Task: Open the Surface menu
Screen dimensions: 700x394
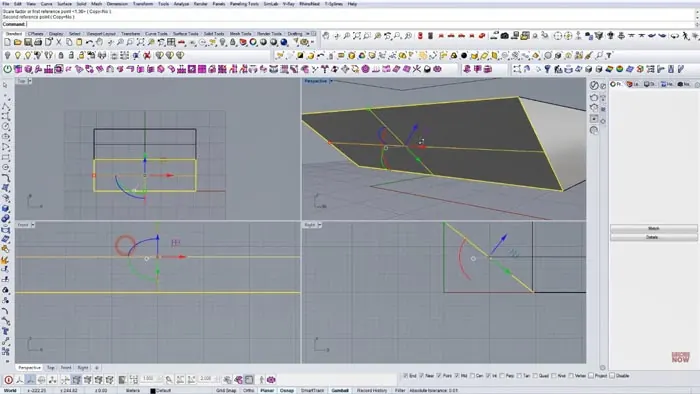Action: click(x=64, y=4)
